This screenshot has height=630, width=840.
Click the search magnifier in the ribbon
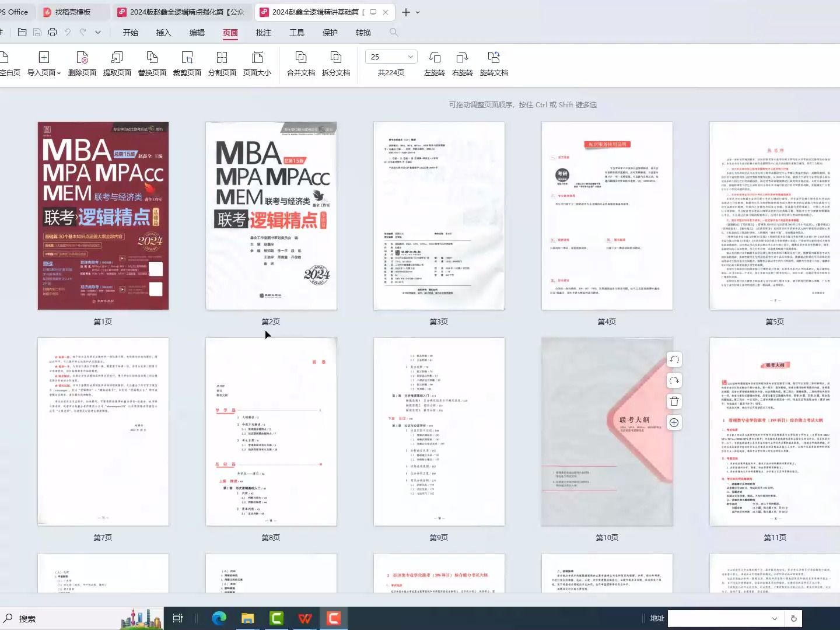pos(394,33)
